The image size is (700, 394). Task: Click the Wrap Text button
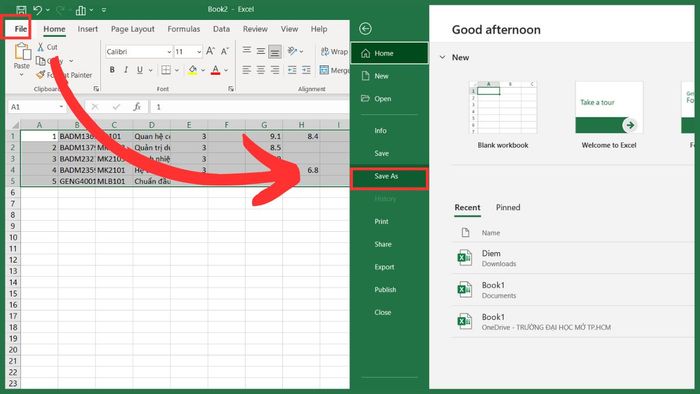pyautogui.click(x=334, y=52)
